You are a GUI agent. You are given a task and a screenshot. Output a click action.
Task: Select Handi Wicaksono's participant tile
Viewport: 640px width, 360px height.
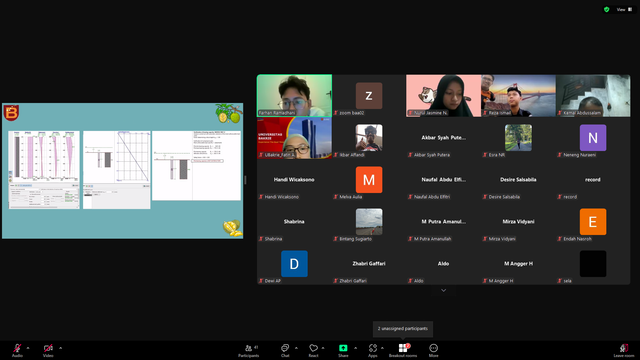point(294,180)
